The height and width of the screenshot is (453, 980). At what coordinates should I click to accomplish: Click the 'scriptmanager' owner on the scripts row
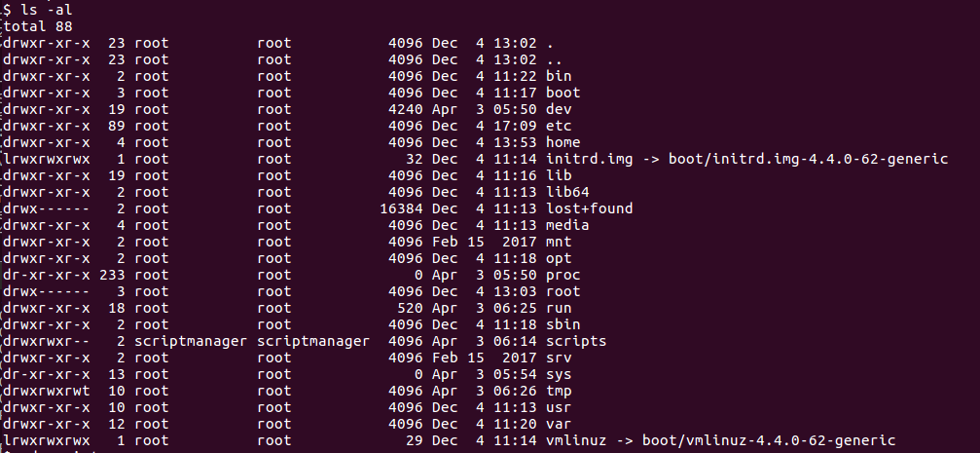click(191, 342)
